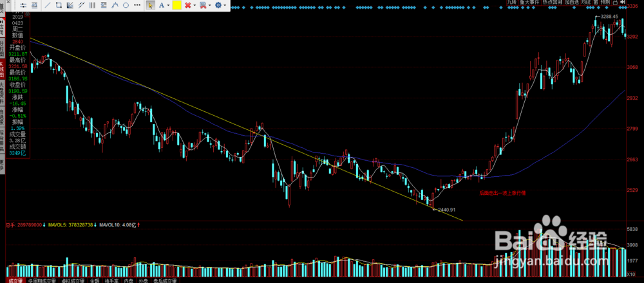This screenshot has width=644, height=283.
Task: Expand the text tool dropdown arrow
Action: tap(168, 5)
